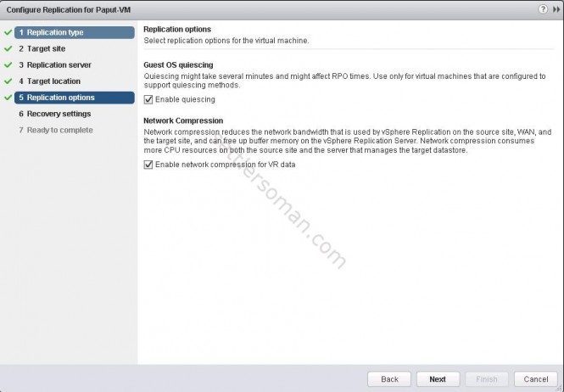Screen dimensions: 564x392
Task: Cancel the replication wizard
Action: [535, 378]
